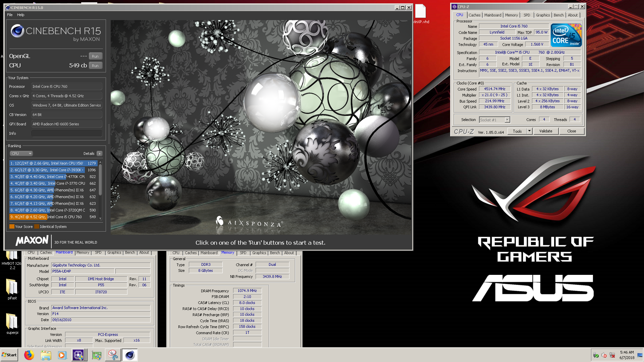Click the rendered Cinebench scene image
The height and width of the screenshot is (362, 644).
(261, 127)
